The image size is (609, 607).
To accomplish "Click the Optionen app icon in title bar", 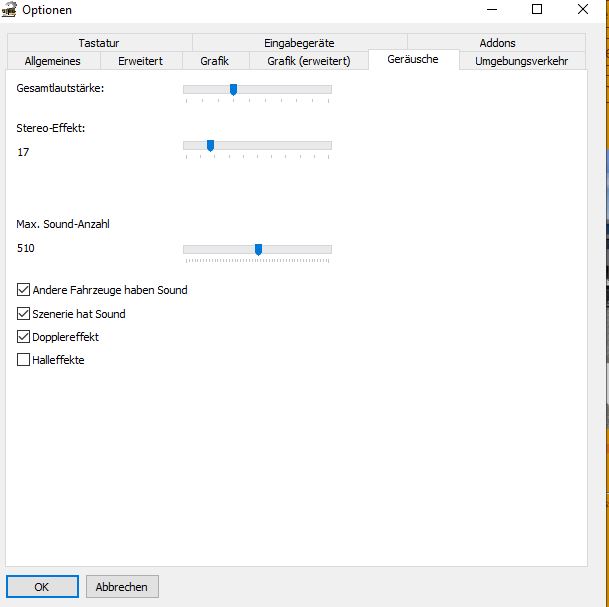I will [x=13, y=10].
